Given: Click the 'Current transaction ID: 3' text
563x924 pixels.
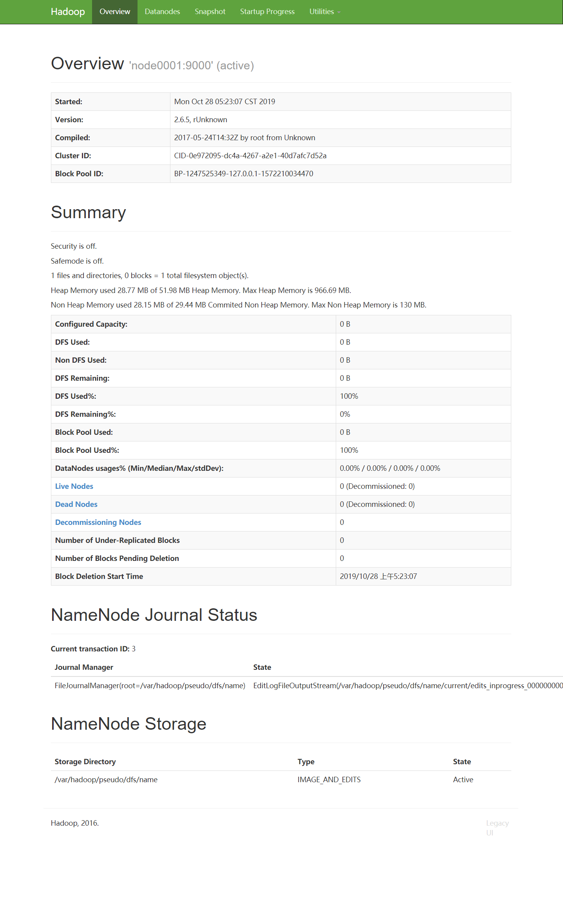Looking at the screenshot, I should pos(93,649).
